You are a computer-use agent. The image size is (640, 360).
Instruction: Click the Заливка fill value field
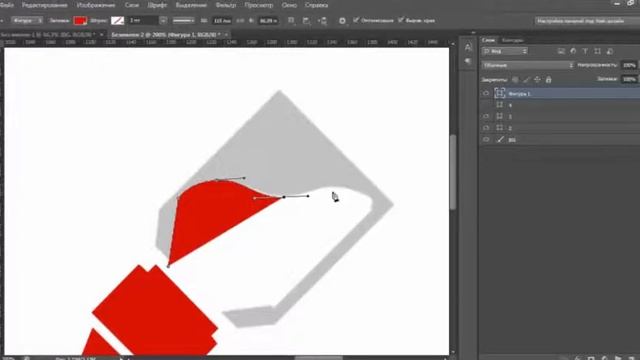pos(629,79)
